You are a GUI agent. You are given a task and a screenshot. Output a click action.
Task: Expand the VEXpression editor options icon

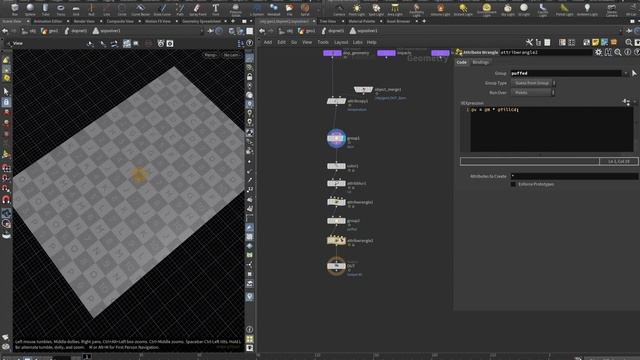(x=626, y=102)
